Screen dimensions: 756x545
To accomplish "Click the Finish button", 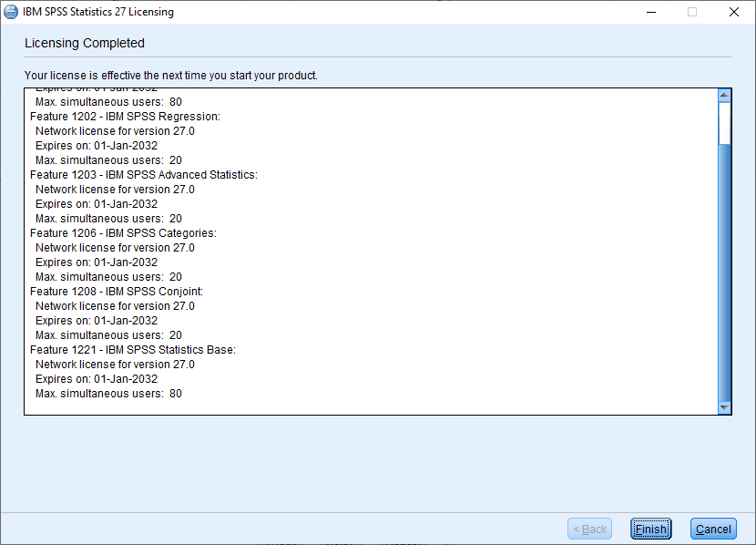I will click(651, 530).
